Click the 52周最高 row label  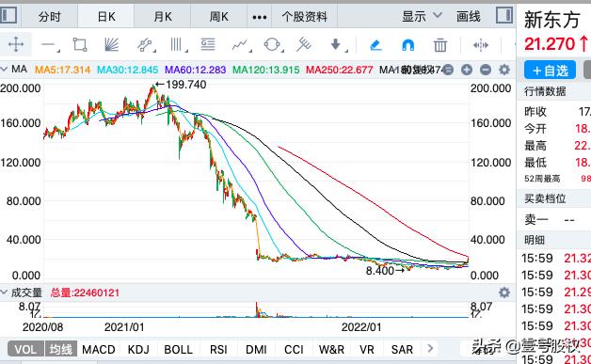point(542,179)
